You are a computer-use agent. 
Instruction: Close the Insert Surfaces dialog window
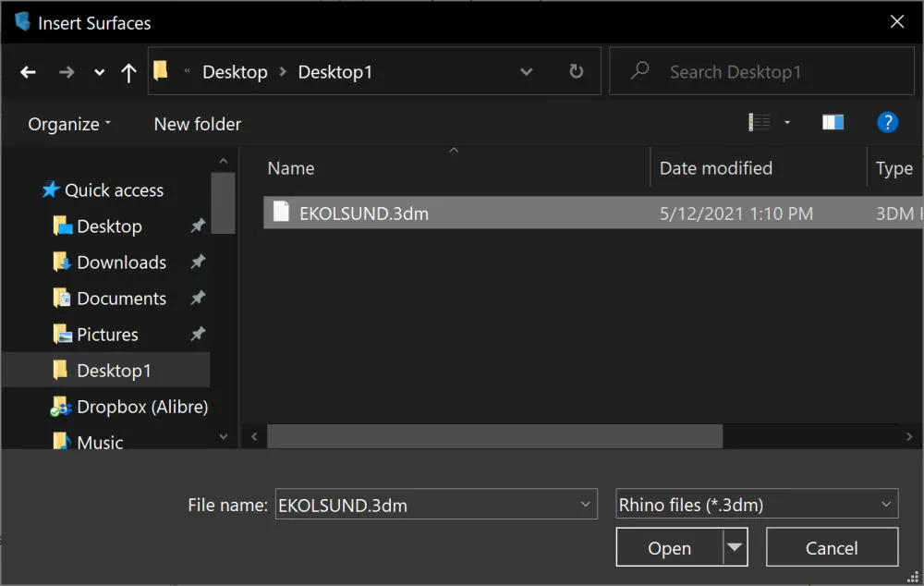click(897, 22)
